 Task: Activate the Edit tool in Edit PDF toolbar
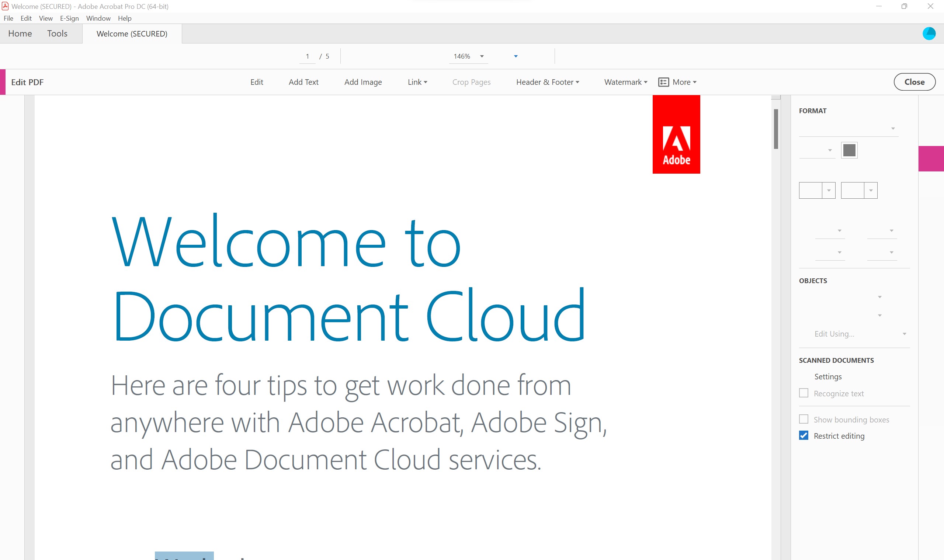(x=257, y=82)
